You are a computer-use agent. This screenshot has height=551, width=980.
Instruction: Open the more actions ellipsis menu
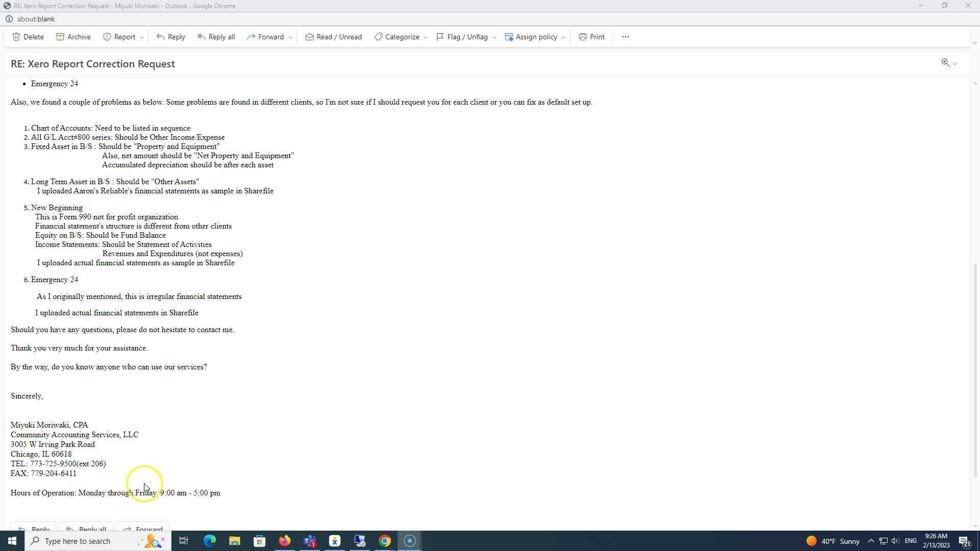tap(625, 37)
